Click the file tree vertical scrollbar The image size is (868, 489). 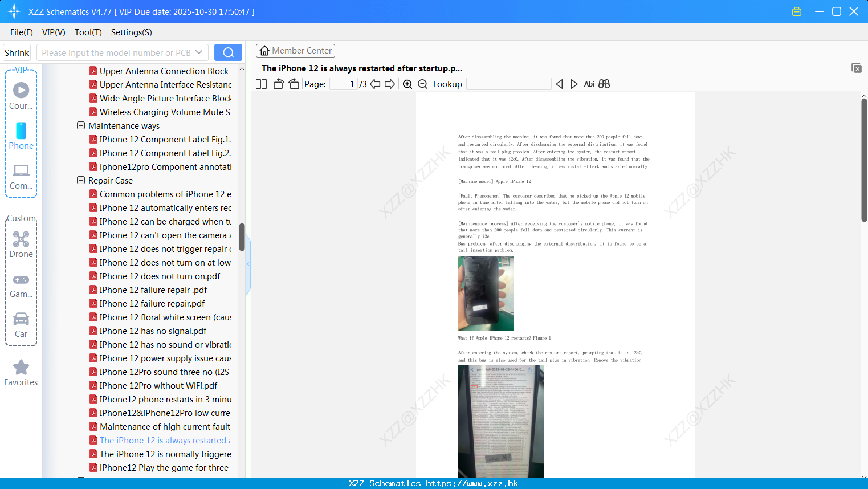tap(242, 237)
